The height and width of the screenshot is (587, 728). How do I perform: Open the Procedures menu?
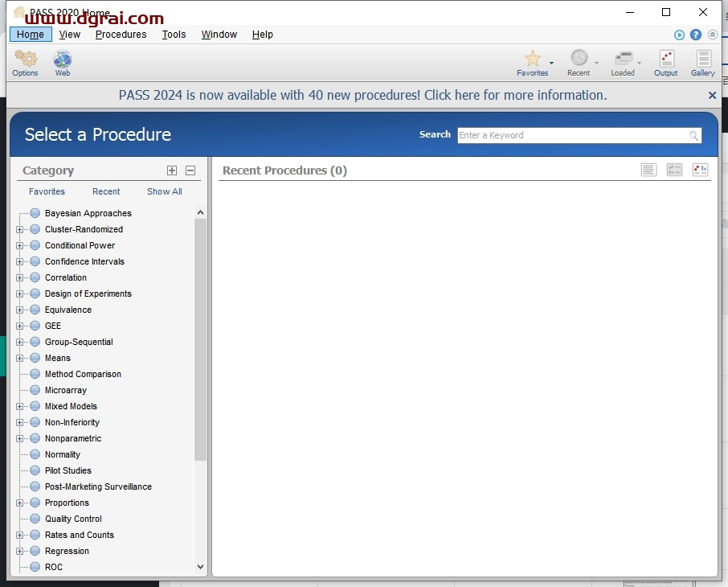tap(121, 35)
